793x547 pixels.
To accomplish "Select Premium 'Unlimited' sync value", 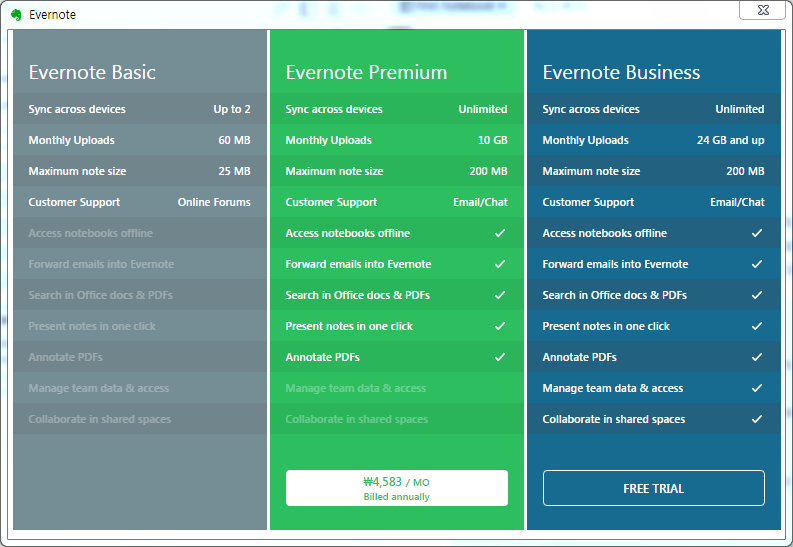I will click(482, 109).
